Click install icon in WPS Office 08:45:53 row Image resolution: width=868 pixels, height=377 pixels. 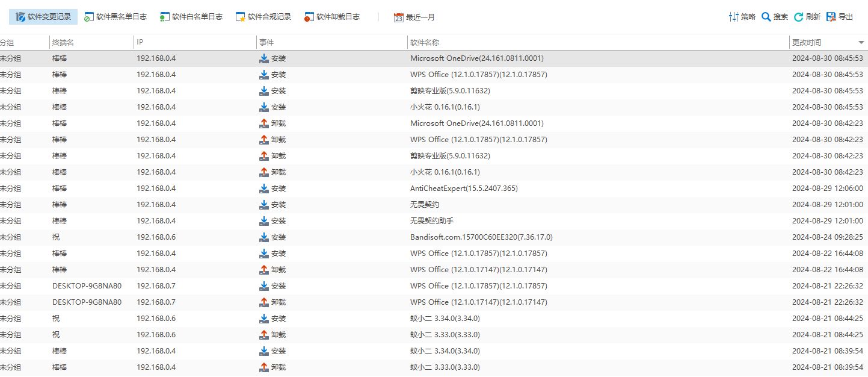[x=263, y=75]
